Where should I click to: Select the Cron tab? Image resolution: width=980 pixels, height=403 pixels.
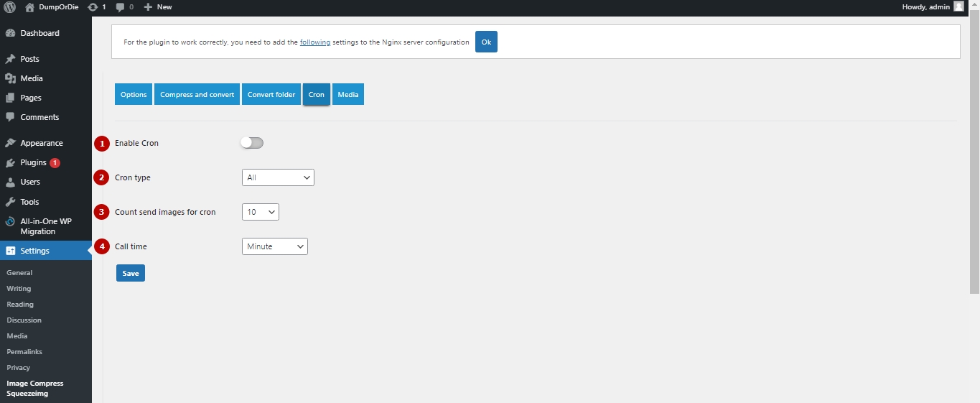(x=317, y=94)
